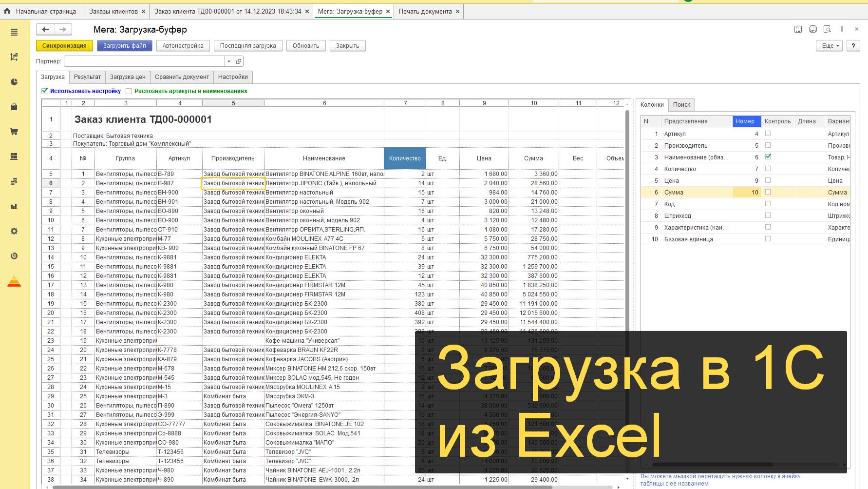Click the print icon in the toolbar
The image size is (868, 489).
[812, 29]
